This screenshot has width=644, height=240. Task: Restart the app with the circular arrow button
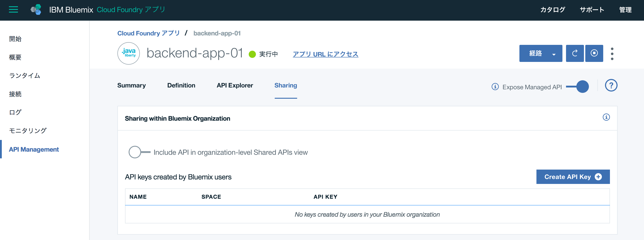coord(575,53)
